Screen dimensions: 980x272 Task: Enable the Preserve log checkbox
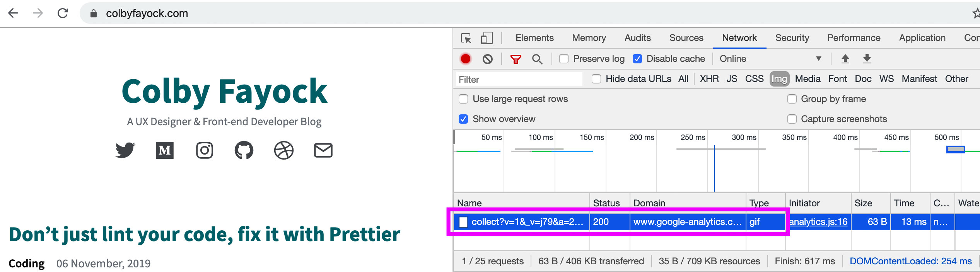564,59
